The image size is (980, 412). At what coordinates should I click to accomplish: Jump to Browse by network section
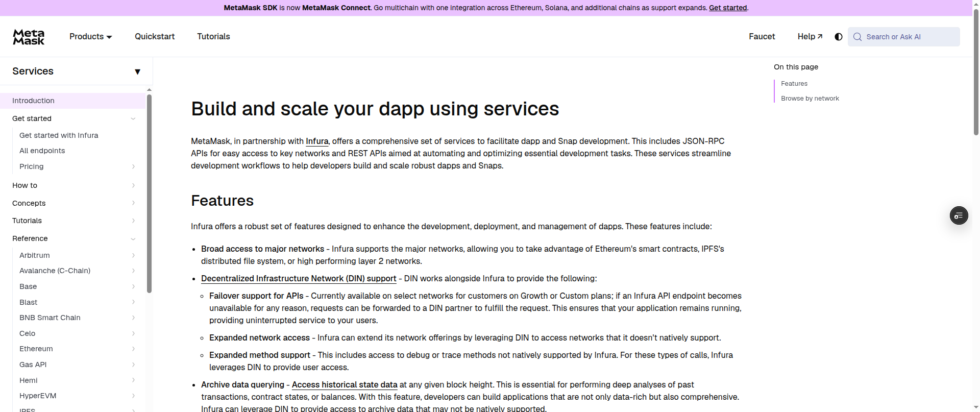(x=810, y=99)
